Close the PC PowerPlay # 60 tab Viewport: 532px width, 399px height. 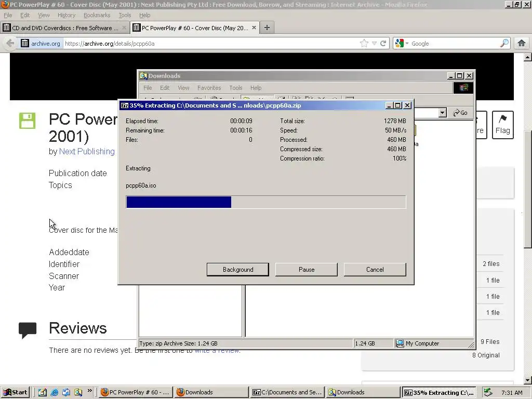[254, 28]
